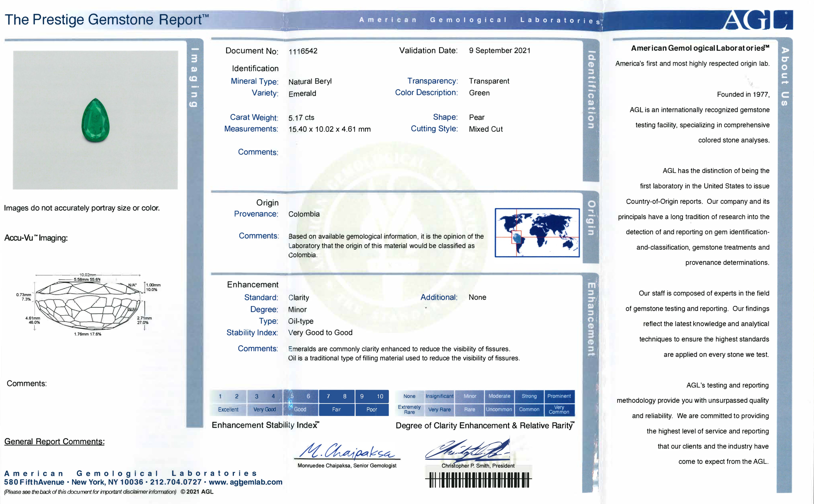This screenshot has width=814, height=504.
Task: Click the Imaging vertical tab label
Action: (x=195, y=77)
